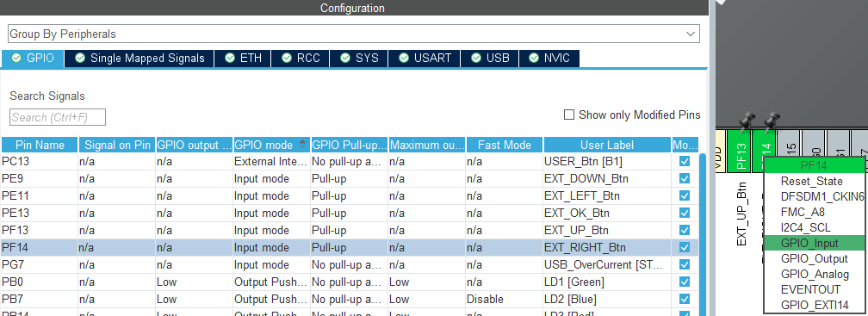Sort by GPIO output level column
The height and width of the screenshot is (316, 868).
pyautogui.click(x=195, y=145)
